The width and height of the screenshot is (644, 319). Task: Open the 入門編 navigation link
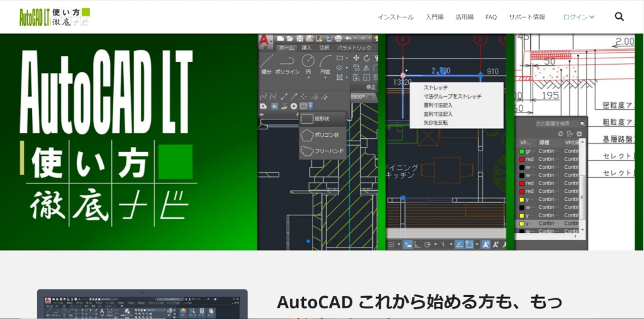coord(435,17)
